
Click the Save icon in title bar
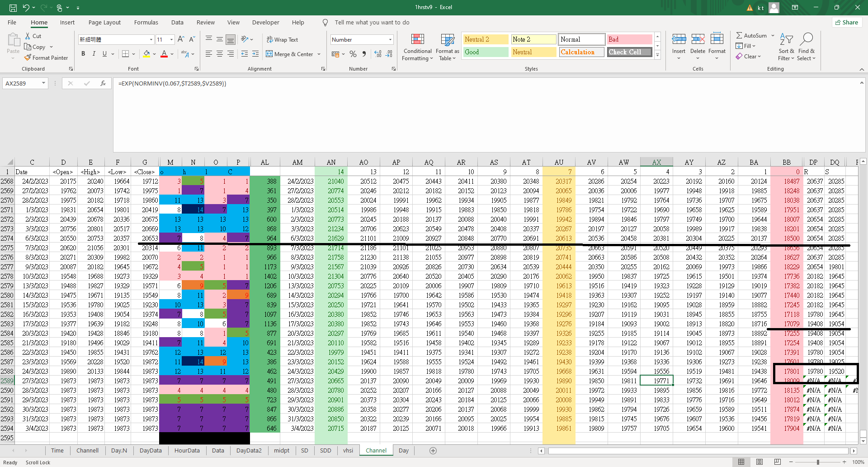13,8
